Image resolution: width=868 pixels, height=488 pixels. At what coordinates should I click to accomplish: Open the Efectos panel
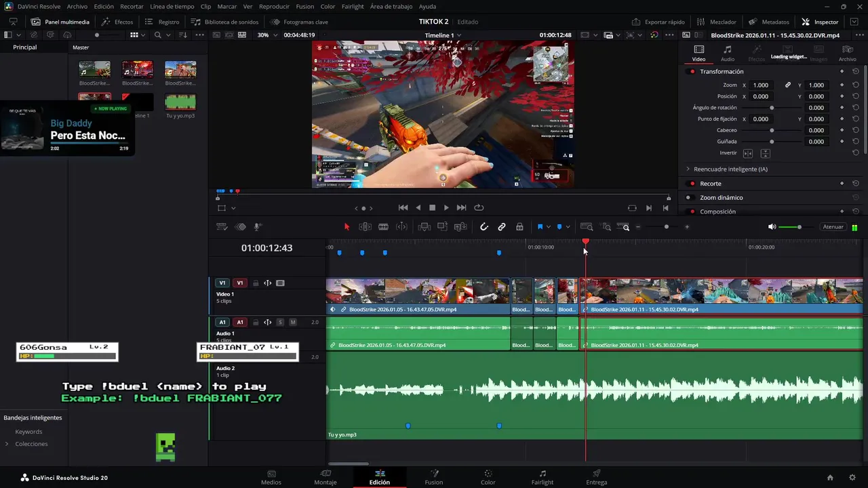(117, 22)
